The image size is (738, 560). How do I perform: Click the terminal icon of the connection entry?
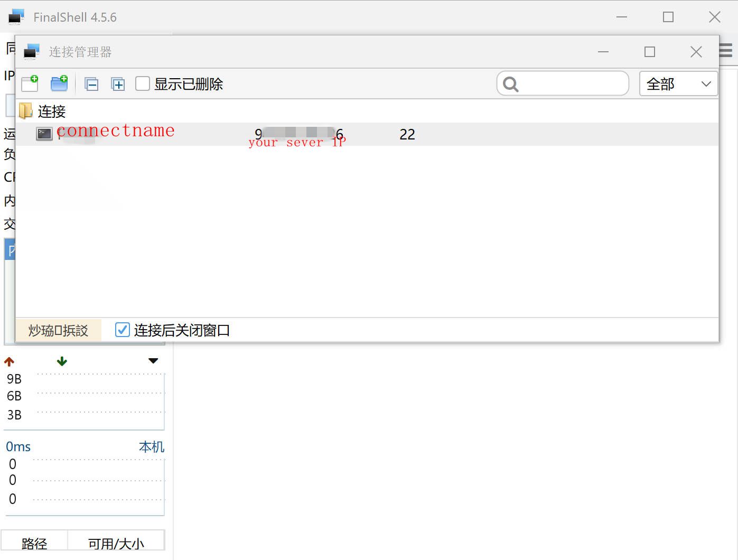pyautogui.click(x=44, y=134)
